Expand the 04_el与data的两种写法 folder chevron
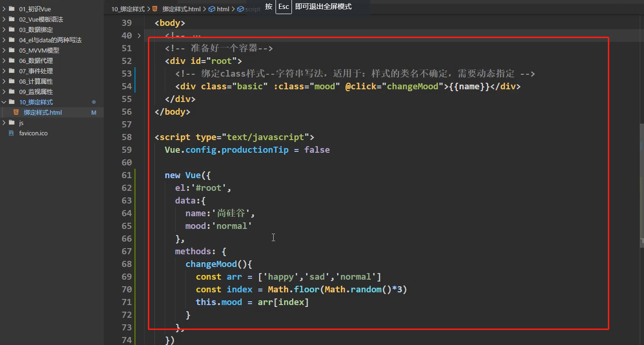This screenshot has width=644, height=345. point(4,40)
